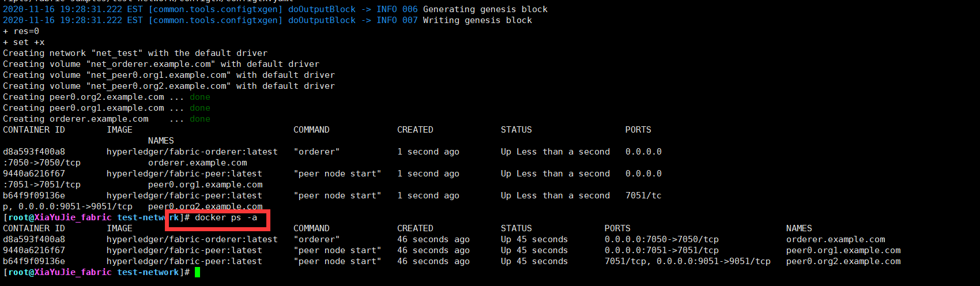Click the "net_test" network name
The width and height of the screenshot is (980, 286).
coord(117,53)
